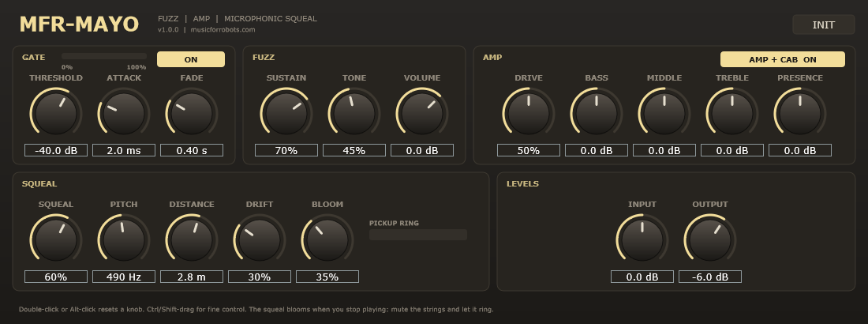Click the musicforrobots.com text
The height and width of the screenshot is (324, 868).
pos(223,30)
